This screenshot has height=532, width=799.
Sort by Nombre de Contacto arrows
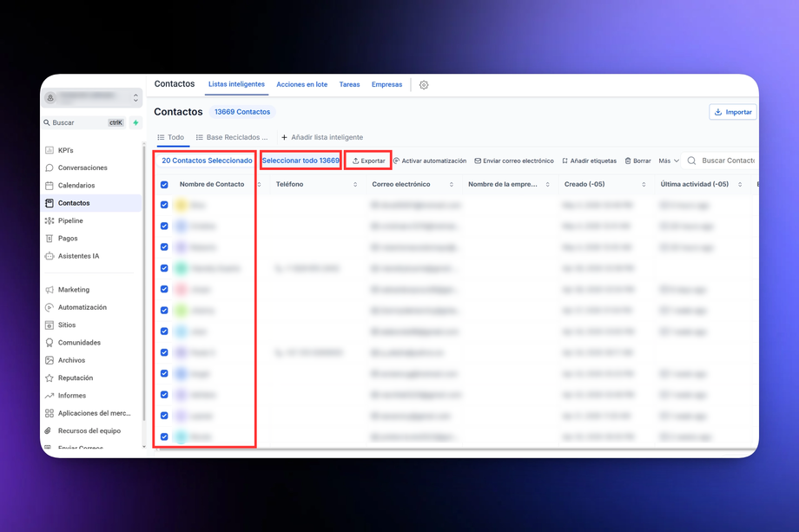coord(259,185)
